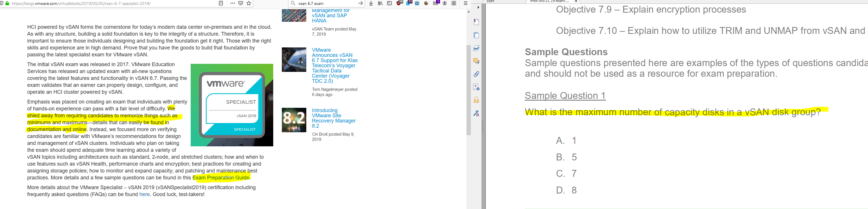Screen dimensions: 868x209
Task: Save page to Pocket icon
Action: coord(241,3)
